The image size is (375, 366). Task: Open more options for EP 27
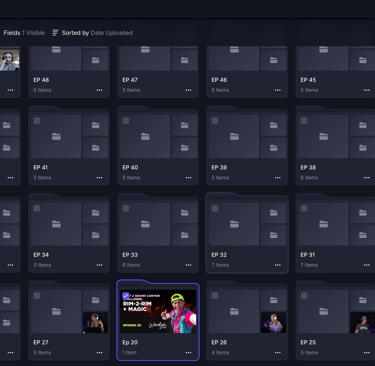click(99, 352)
